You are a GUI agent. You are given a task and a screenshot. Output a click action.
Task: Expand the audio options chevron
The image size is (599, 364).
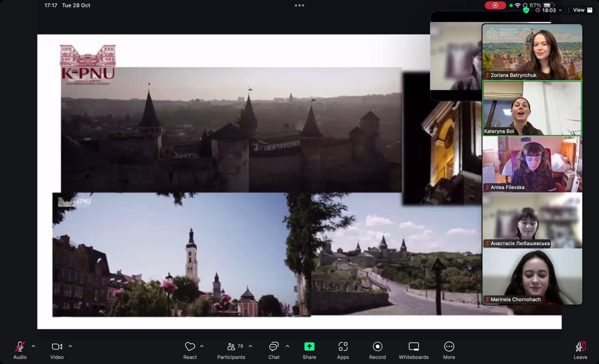pos(33,346)
